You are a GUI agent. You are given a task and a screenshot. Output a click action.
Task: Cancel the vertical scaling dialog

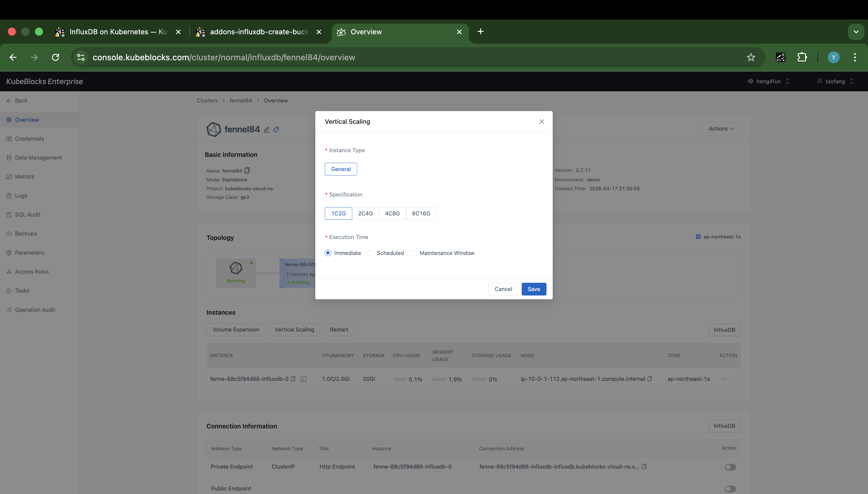(x=503, y=289)
